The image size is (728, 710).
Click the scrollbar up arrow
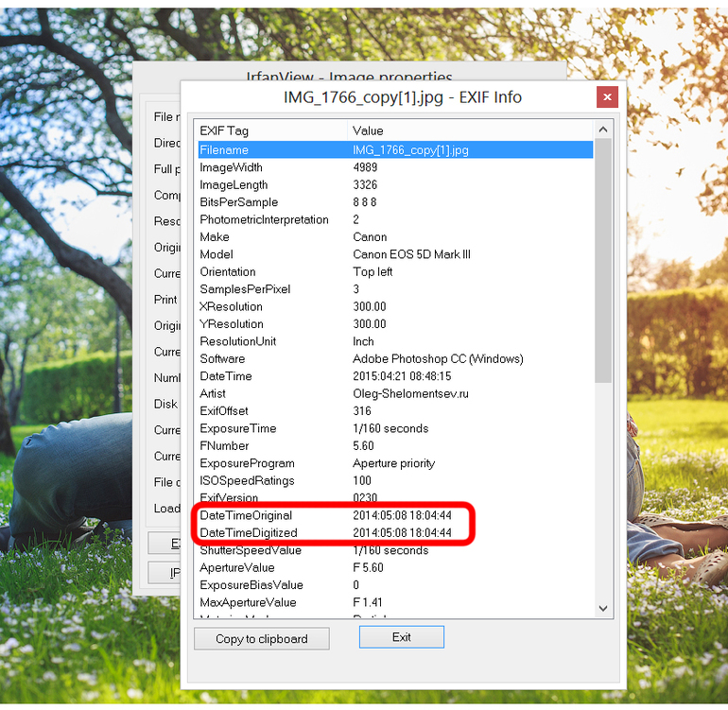point(603,130)
